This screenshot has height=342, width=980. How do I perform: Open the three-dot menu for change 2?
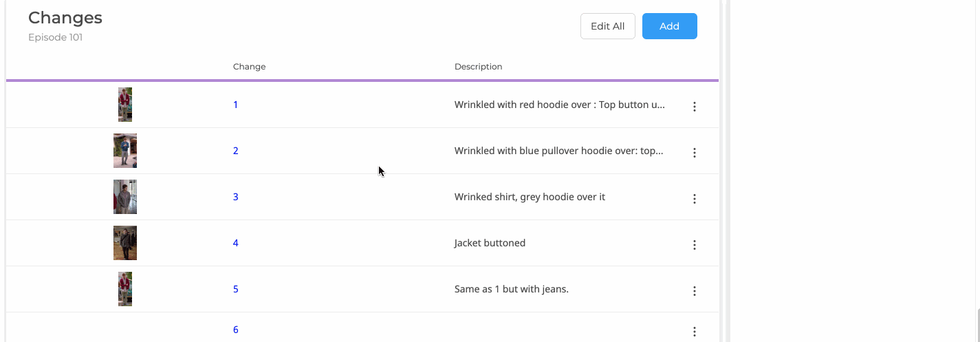click(695, 153)
